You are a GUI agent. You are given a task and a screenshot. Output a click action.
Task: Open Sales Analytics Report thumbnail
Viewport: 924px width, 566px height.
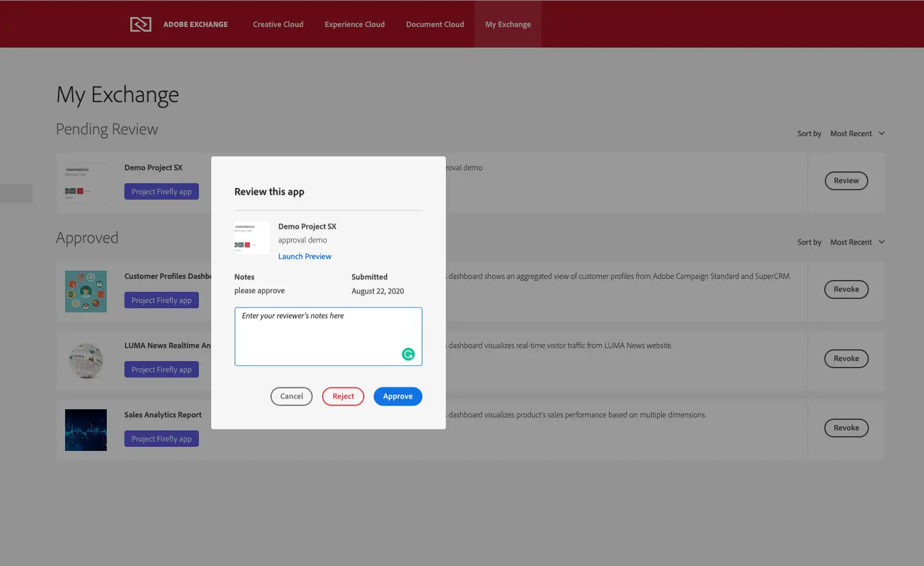point(86,430)
